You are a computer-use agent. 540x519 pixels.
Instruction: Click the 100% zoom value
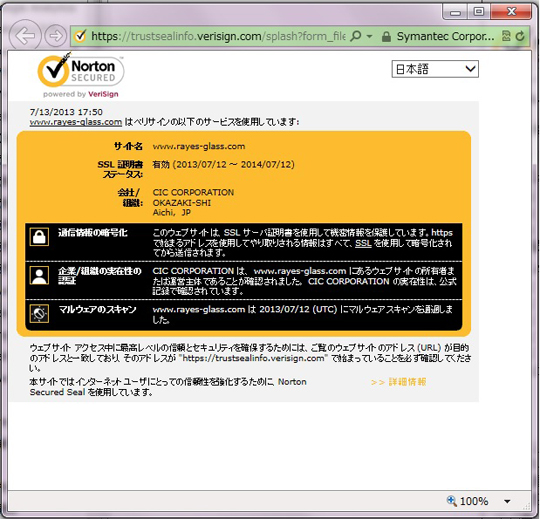[474, 501]
